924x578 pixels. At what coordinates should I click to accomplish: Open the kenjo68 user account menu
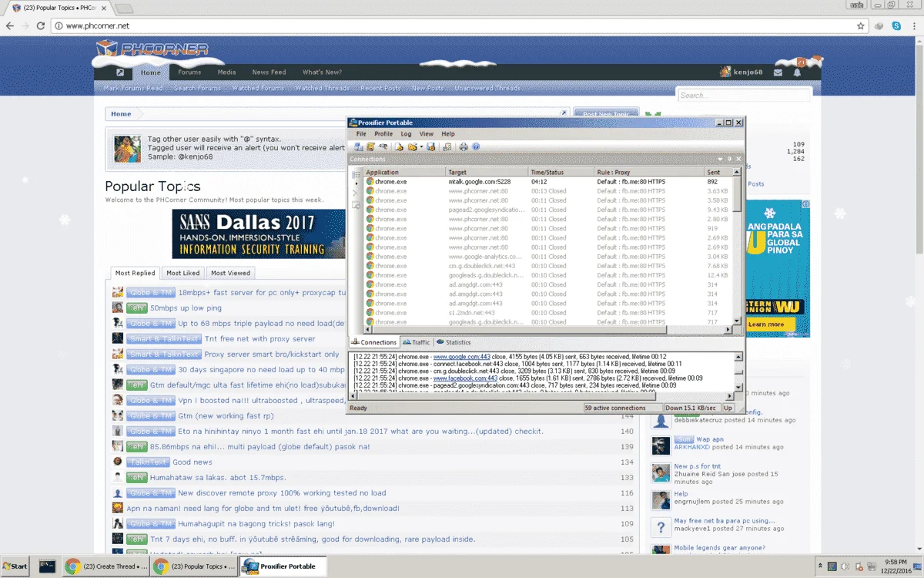pyautogui.click(x=741, y=72)
